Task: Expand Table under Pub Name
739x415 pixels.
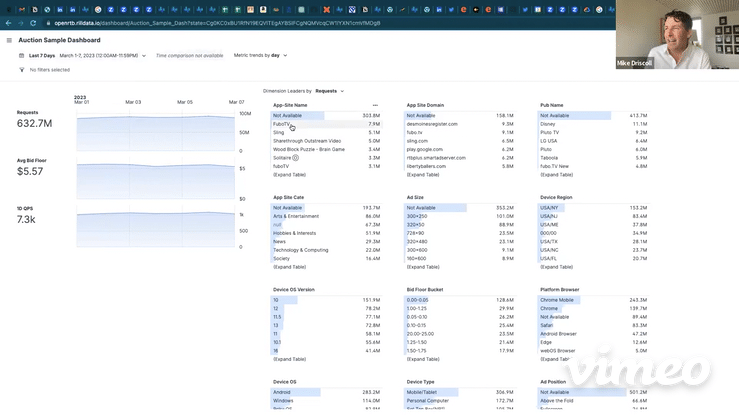Action: 557,175
